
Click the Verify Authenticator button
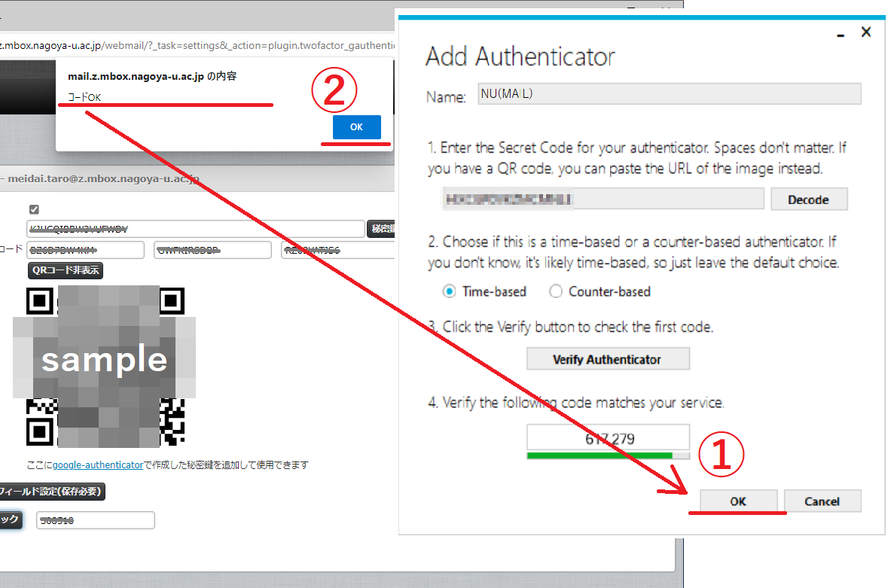click(x=607, y=359)
